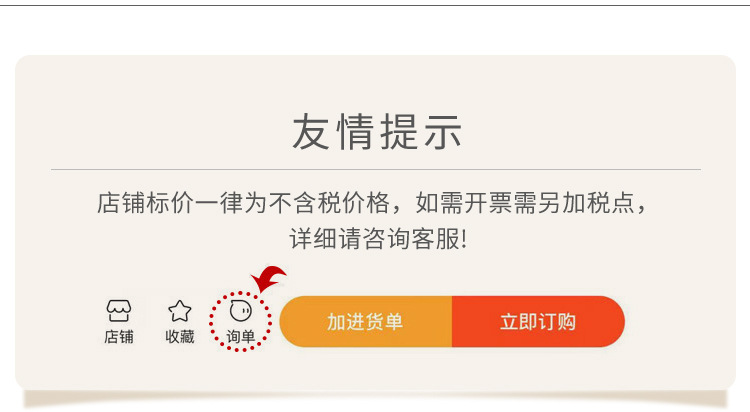Tap the 收藏 text label
The image size is (750, 412).
[x=180, y=337]
